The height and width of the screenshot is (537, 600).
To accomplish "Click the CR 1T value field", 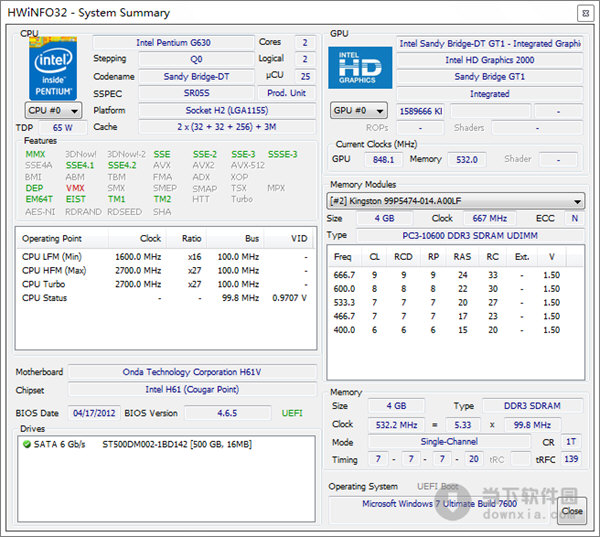I will click(x=571, y=442).
